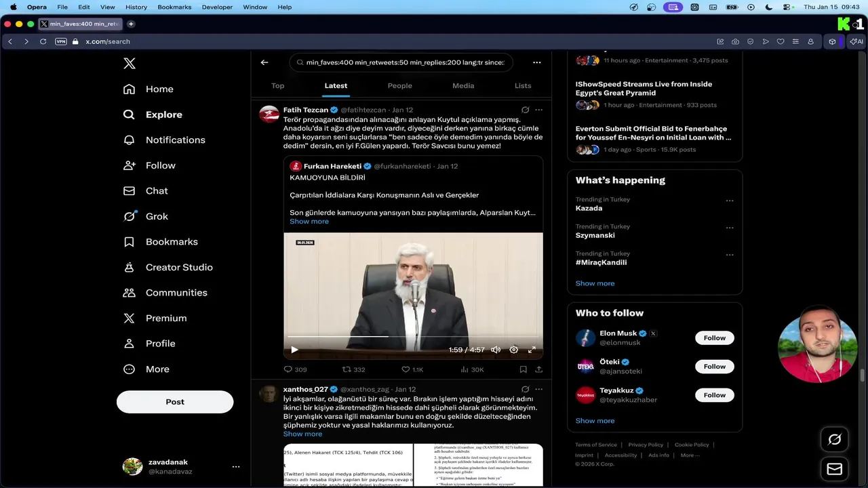
Task: Open more menu on Fatih Tezcan post
Action: [x=538, y=110]
